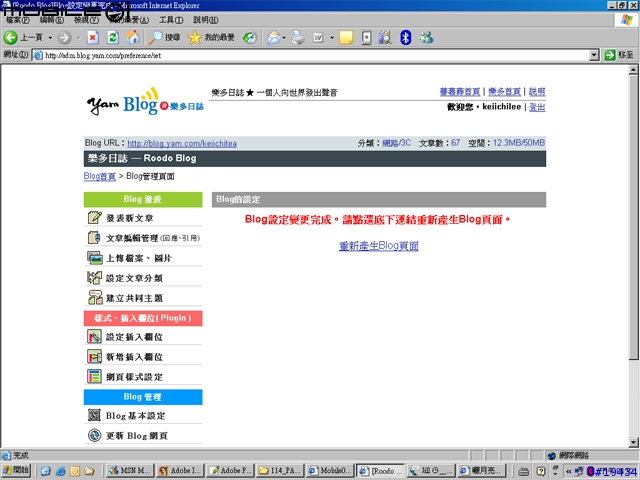Click 網頁樣式設定 sidebar icon
Viewport: 640px width, 480px height.
pyautogui.click(x=94, y=376)
